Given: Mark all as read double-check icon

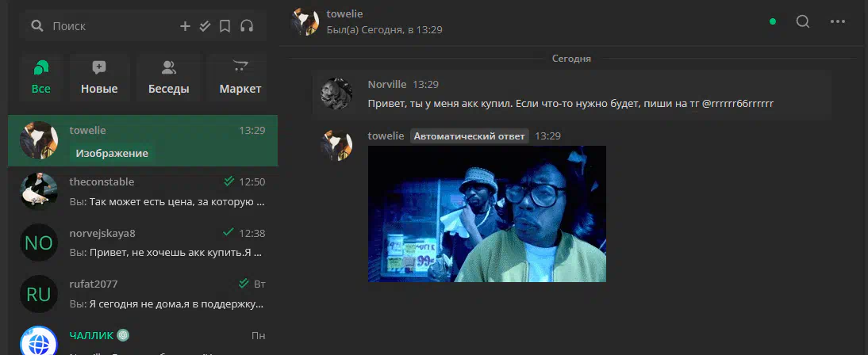Looking at the screenshot, I should point(205,26).
